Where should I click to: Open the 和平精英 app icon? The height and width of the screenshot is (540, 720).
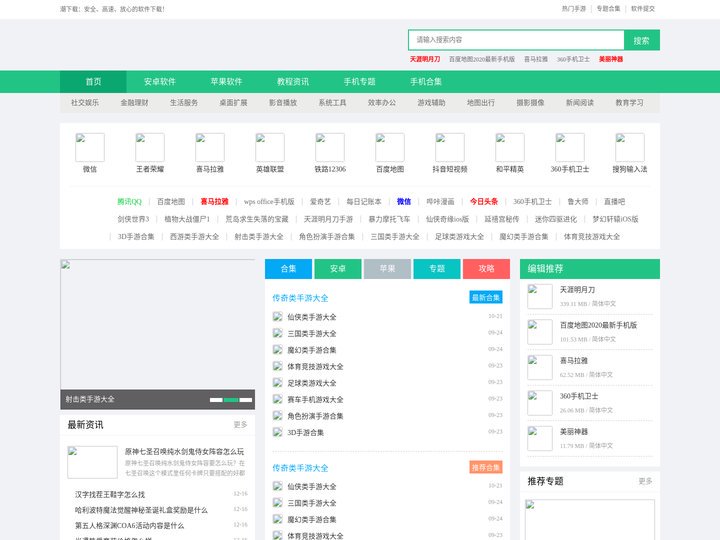pyautogui.click(x=510, y=147)
